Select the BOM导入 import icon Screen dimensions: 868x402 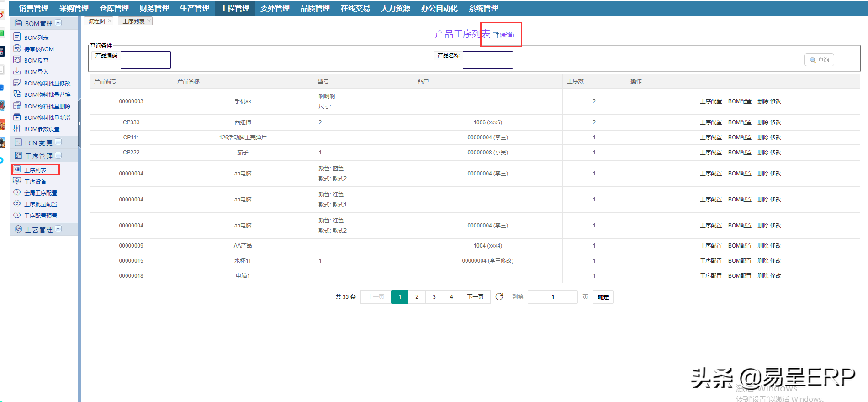pyautogui.click(x=17, y=71)
